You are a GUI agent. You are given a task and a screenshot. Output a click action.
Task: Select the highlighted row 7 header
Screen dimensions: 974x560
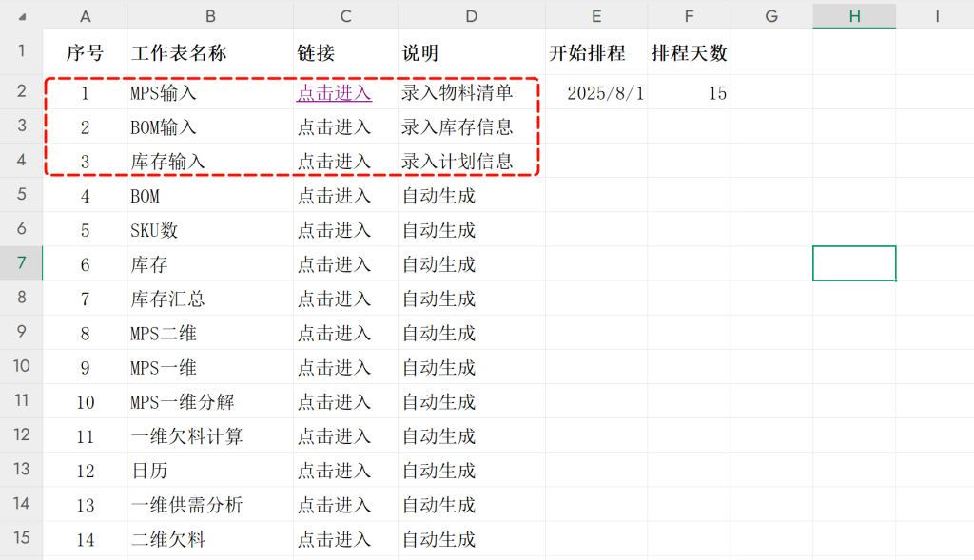(21, 263)
